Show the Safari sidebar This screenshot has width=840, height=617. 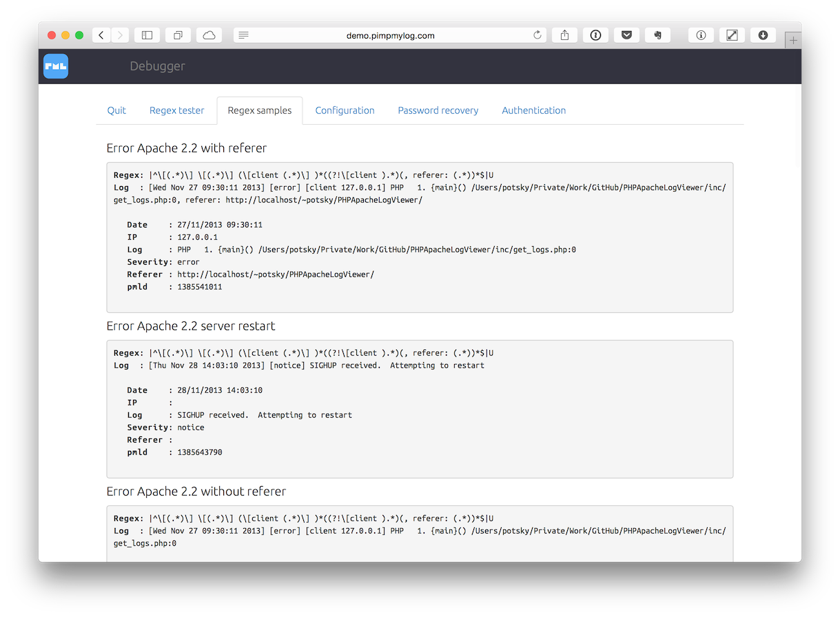point(147,35)
